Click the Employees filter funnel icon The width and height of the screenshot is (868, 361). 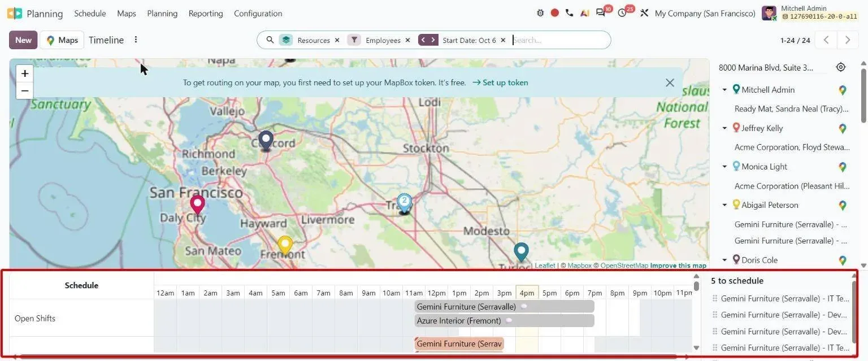[354, 40]
